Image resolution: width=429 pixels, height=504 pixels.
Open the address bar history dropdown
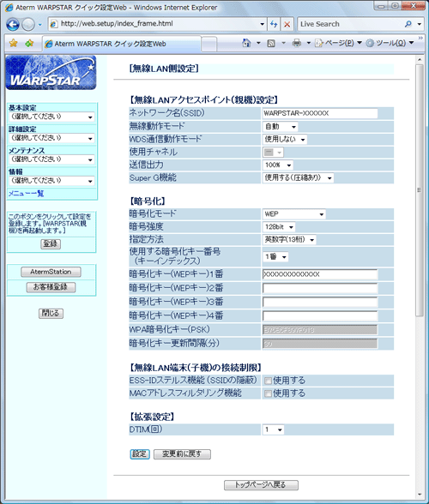[x=263, y=24]
